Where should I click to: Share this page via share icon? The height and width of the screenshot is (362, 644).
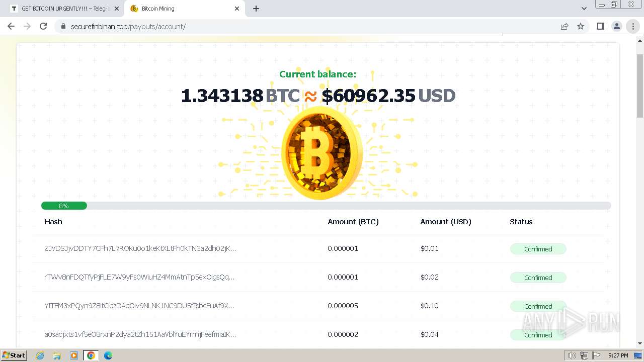point(565,26)
